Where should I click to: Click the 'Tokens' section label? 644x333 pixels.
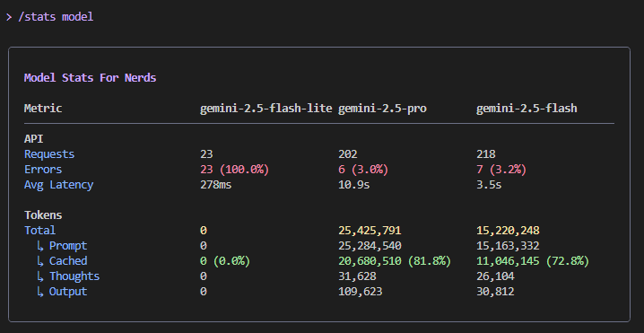click(x=43, y=215)
